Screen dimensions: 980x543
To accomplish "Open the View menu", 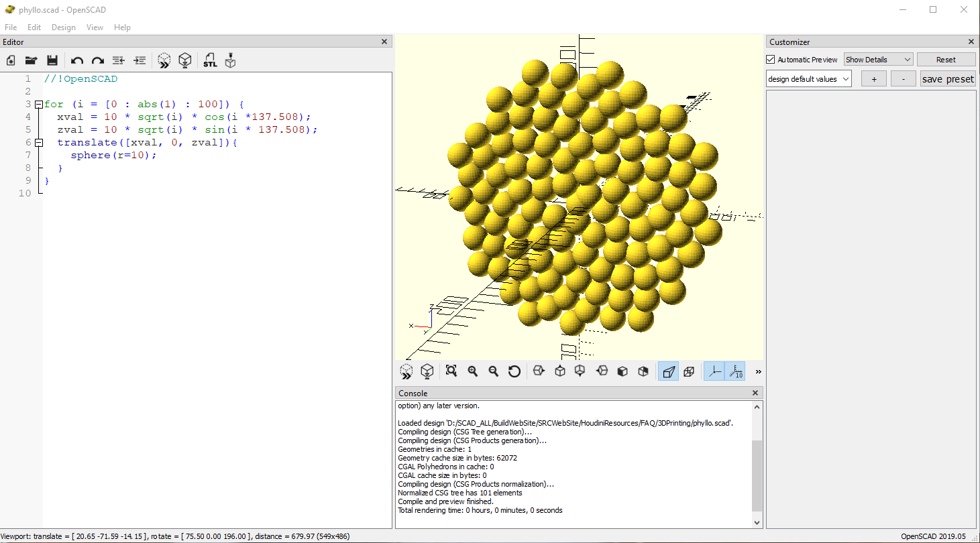I will pyautogui.click(x=95, y=27).
